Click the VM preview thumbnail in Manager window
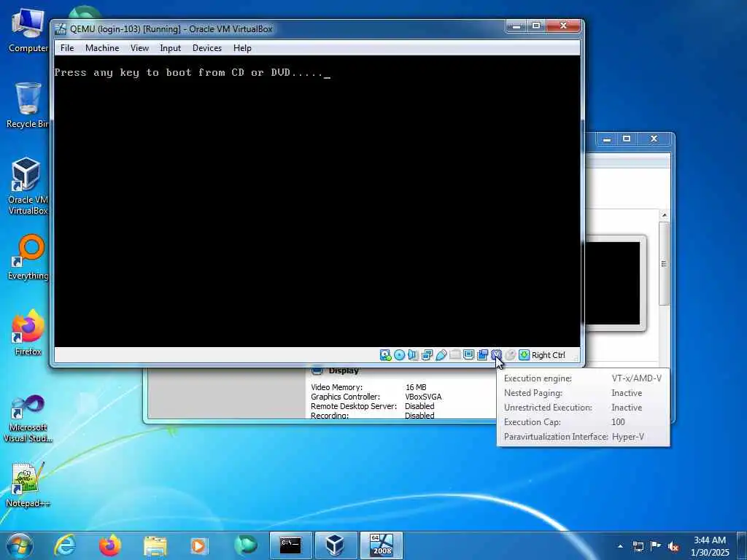Viewport: 747px width, 560px height. (614, 283)
